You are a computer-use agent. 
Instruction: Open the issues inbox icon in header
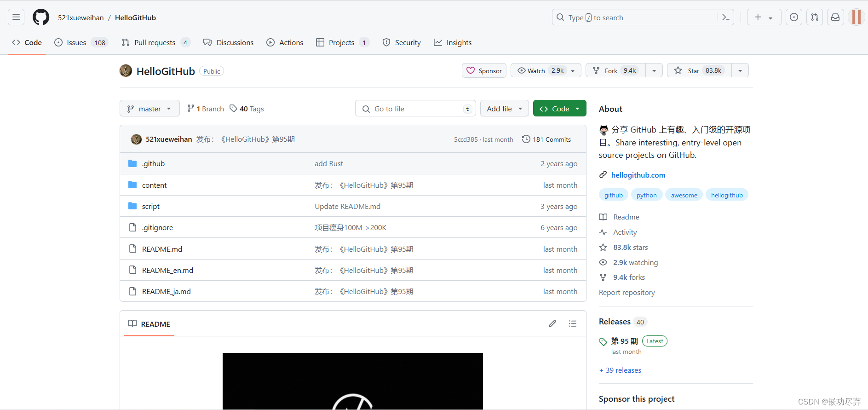pyautogui.click(x=794, y=17)
